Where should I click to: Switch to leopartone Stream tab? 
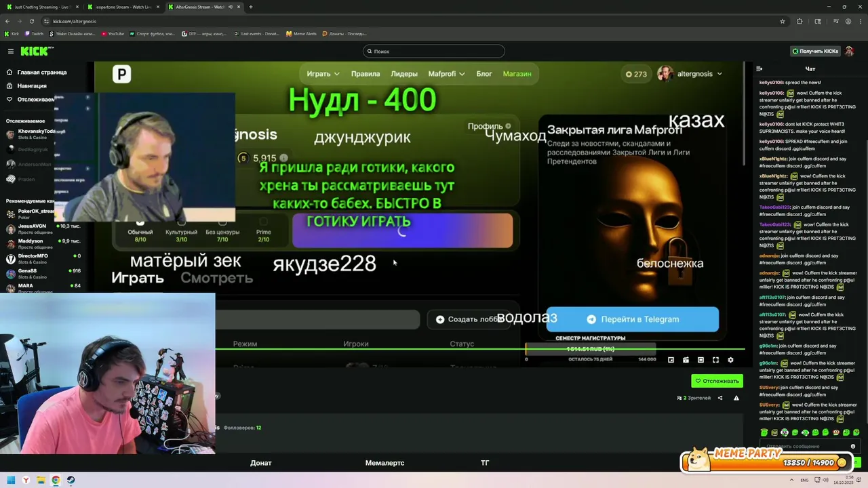pyautogui.click(x=121, y=7)
